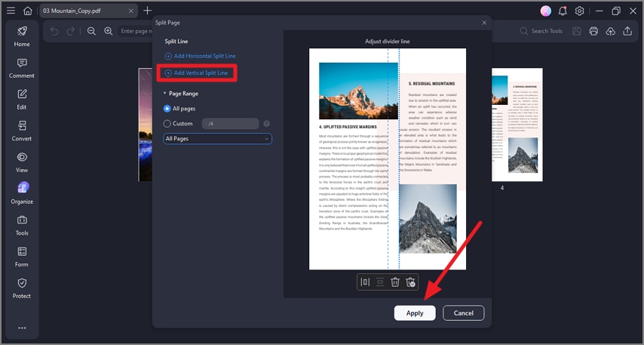Click '4. UPLIFTED PASSIVE MARGINS' heading in preview
644x345 pixels.
(x=348, y=127)
